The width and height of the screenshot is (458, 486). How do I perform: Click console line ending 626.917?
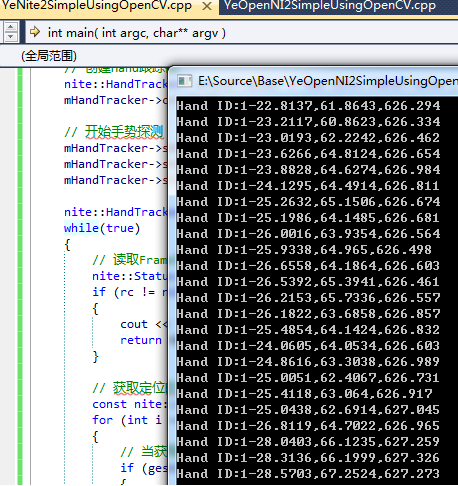304,394
